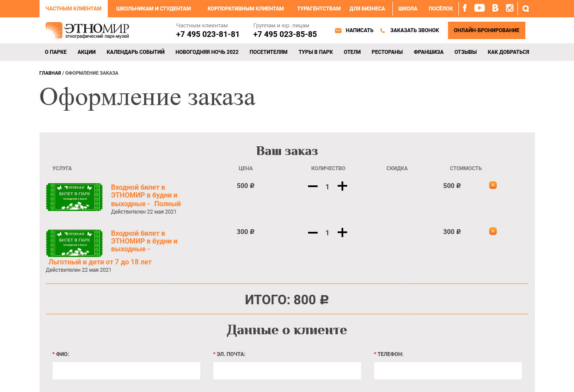Open КАЛЕНДАРЬ СОБЫТИЙ menu item
Viewport: 574px width, 392px height.
[136, 52]
